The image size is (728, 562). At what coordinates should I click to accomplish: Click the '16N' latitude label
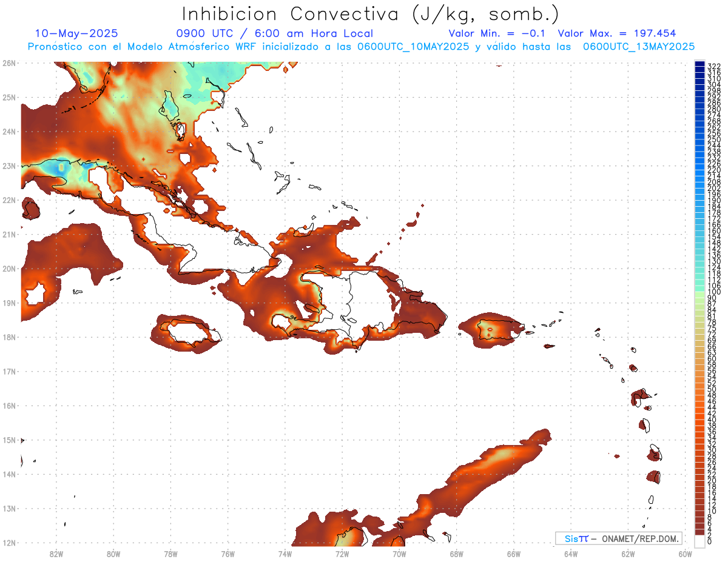pyautogui.click(x=8, y=406)
